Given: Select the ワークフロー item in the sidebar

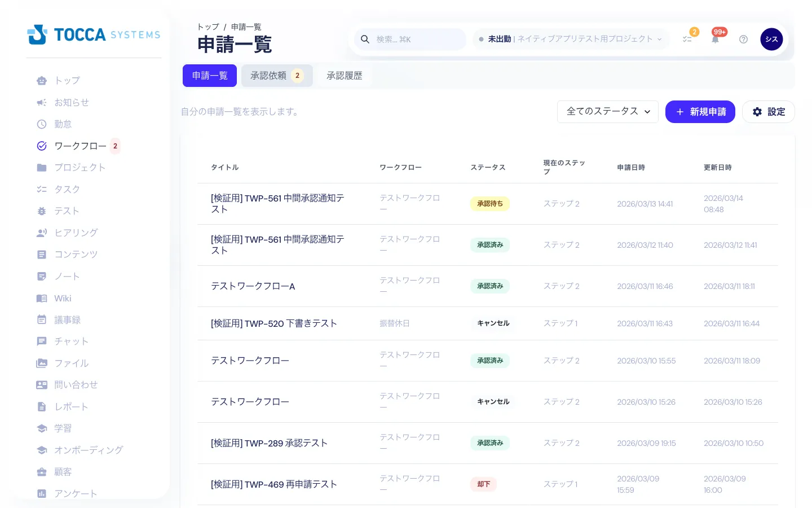Looking at the screenshot, I should (80, 146).
